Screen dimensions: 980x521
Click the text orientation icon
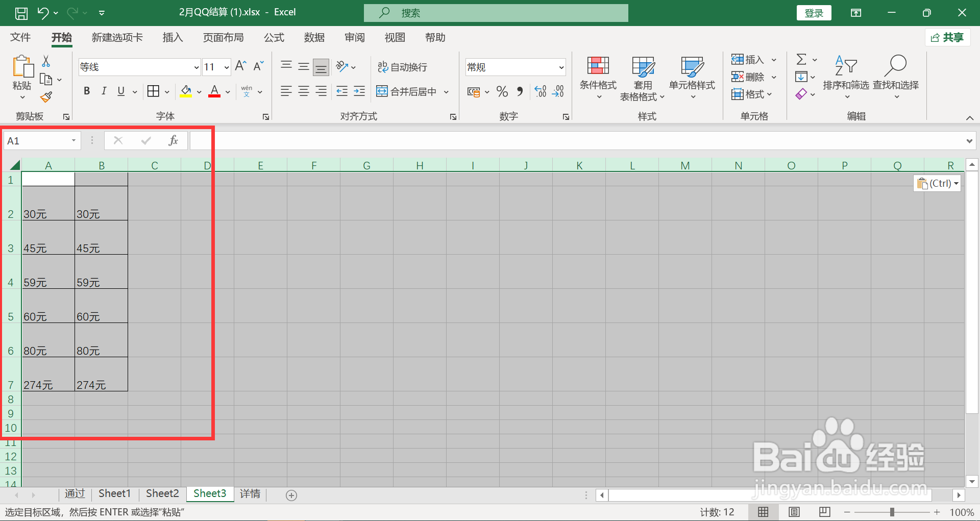[342, 66]
